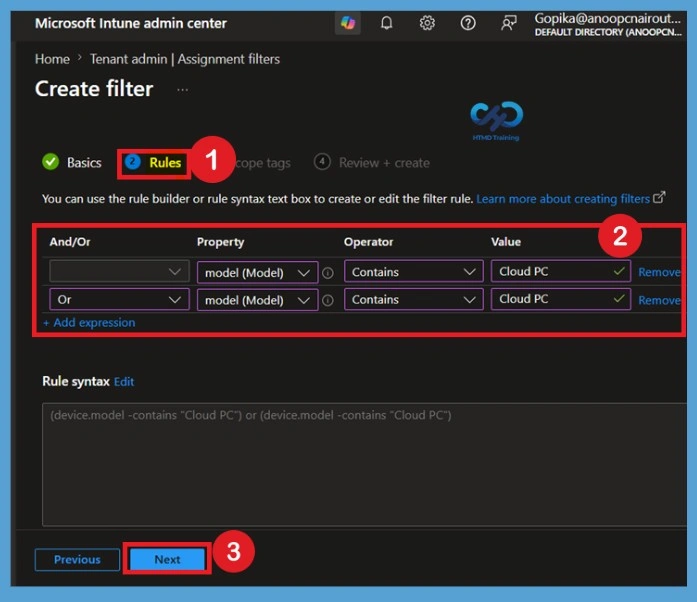Open Property dropdown in second row

tap(257, 300)
